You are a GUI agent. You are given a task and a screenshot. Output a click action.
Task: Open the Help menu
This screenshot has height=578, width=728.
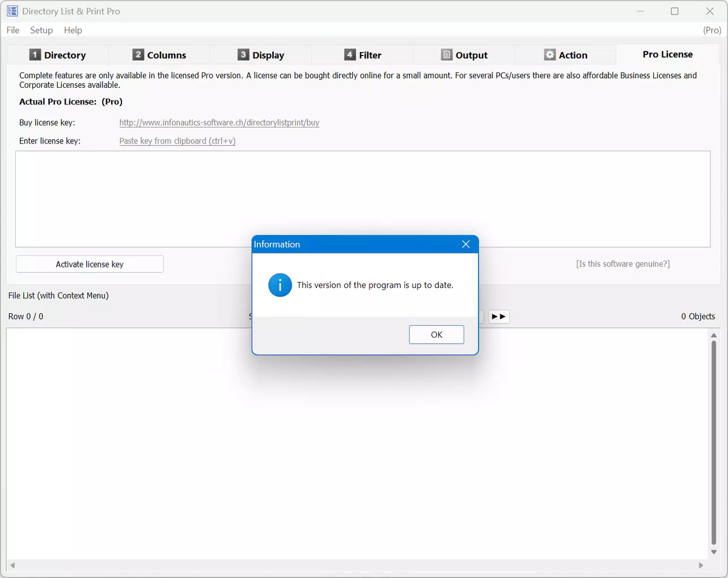click(73, 30)
